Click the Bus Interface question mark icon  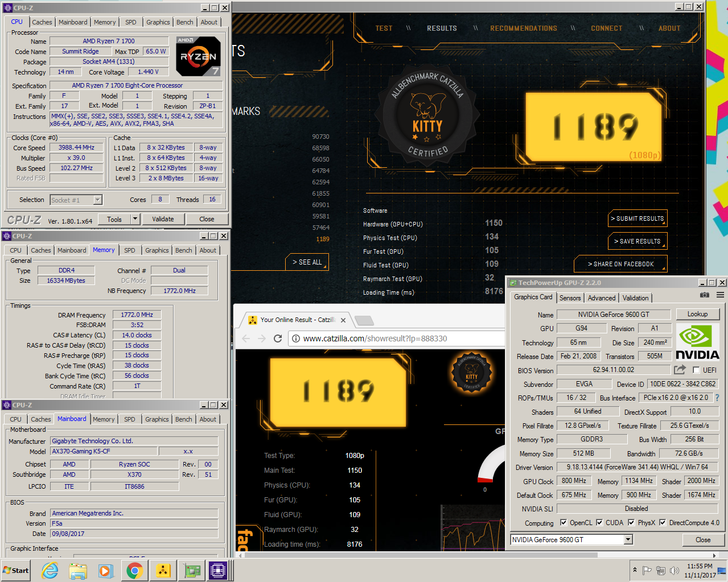[717, 398]
